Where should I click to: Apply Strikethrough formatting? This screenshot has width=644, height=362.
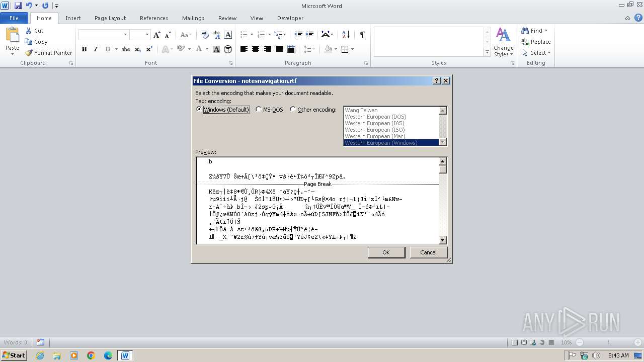coord(126,49)
